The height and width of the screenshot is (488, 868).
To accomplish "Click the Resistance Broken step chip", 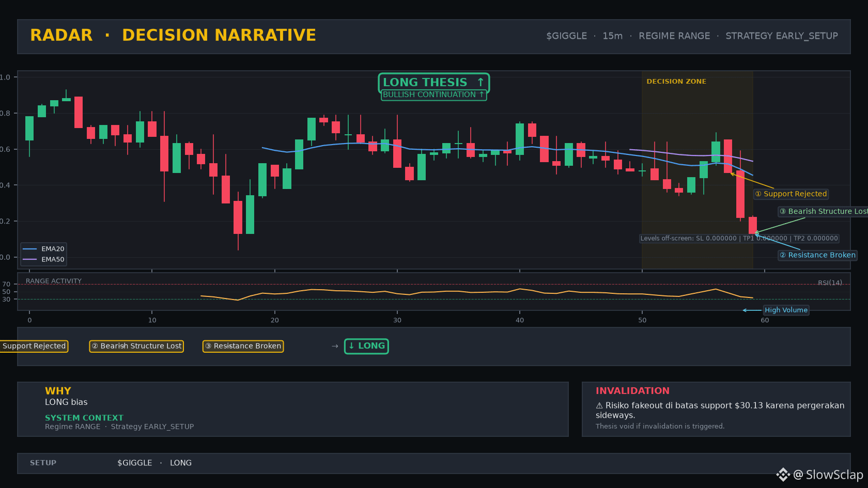I will 243,346.
